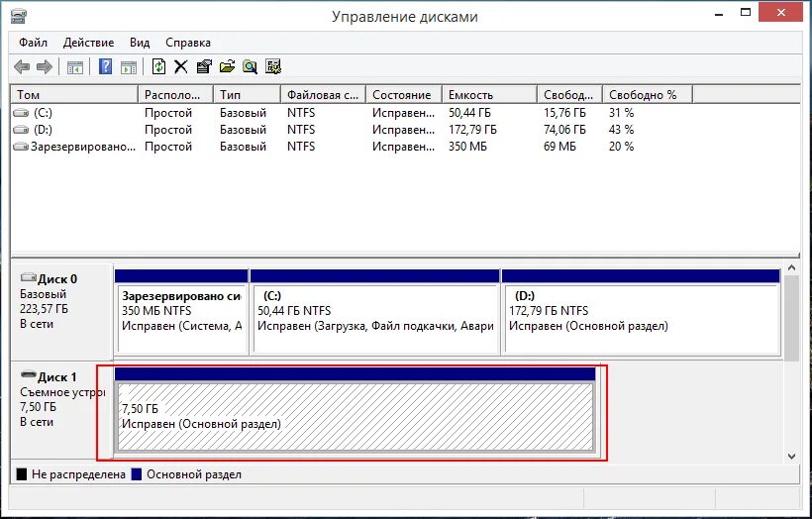Maximize the Управление дисками window

[x=746, y=13]
